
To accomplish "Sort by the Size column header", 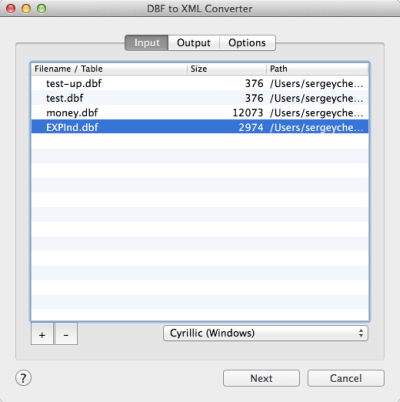I will pos(227,69).
